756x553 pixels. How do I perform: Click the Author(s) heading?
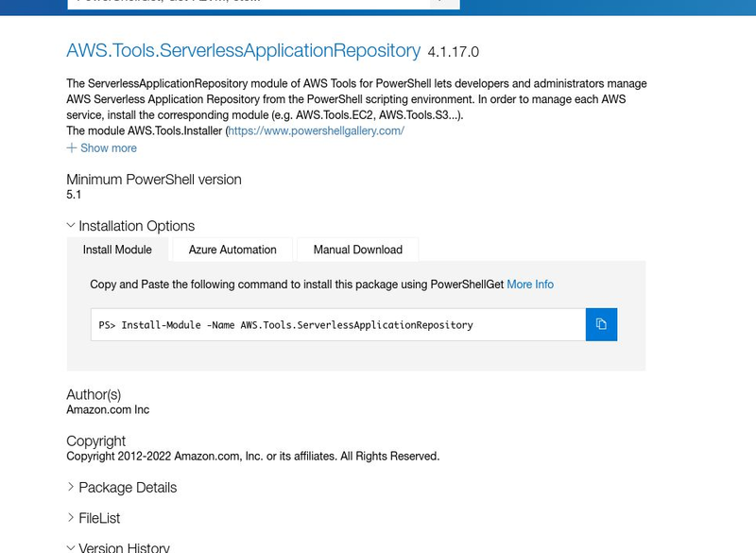coord(94,394)
